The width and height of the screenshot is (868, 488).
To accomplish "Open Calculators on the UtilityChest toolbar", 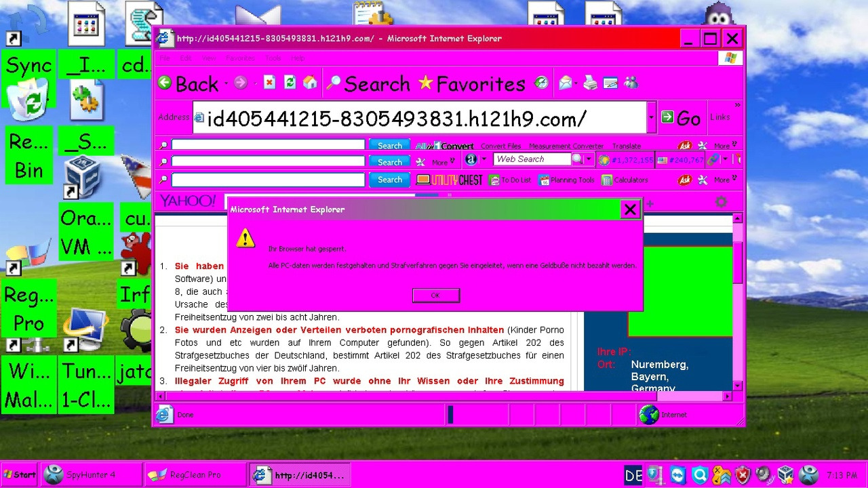I will point(625,180).
